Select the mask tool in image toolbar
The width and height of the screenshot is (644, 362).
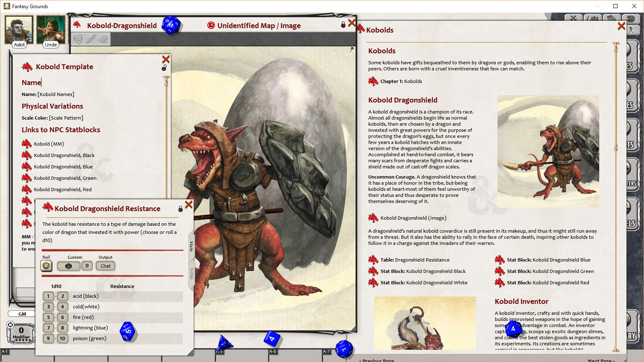pos(78,39)
